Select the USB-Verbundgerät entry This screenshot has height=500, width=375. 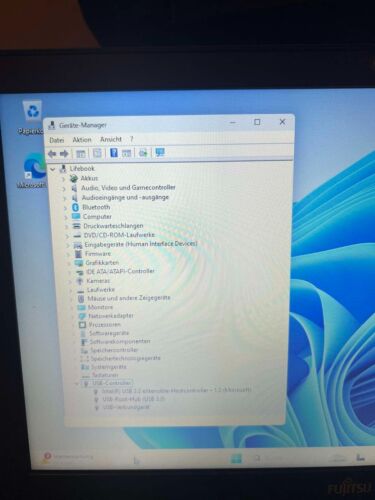pyautogui.click(x=126, y=407)
